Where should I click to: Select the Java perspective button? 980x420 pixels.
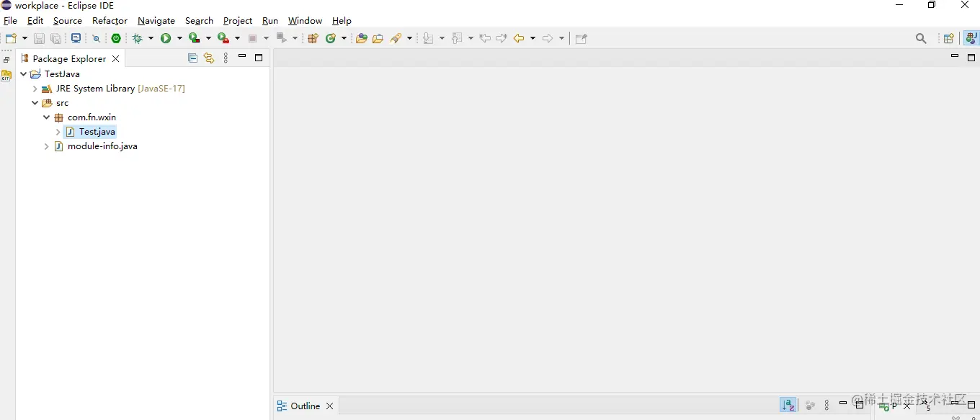971,38
